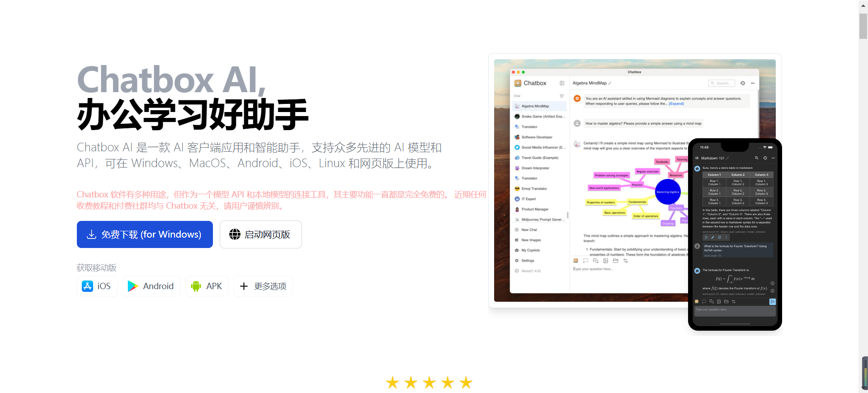
Task: Show 更多选项 for mobile downloads
Action: 263,286
